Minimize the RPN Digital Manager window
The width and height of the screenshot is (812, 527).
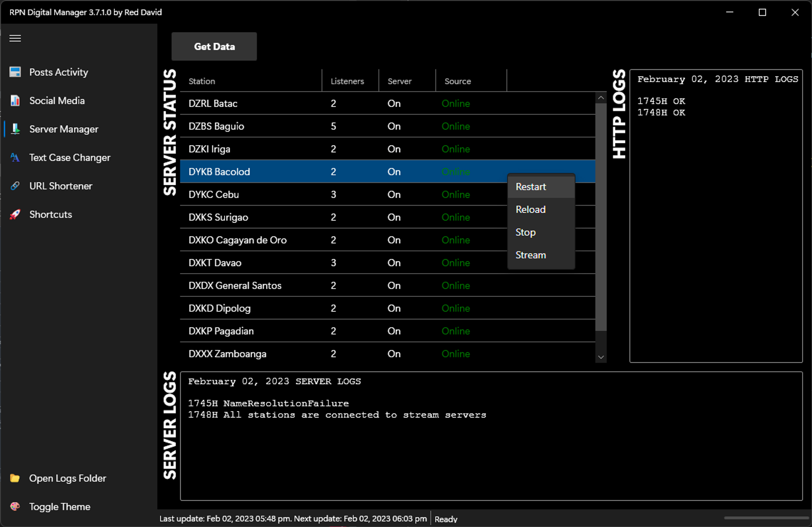[x=730, y=12]
